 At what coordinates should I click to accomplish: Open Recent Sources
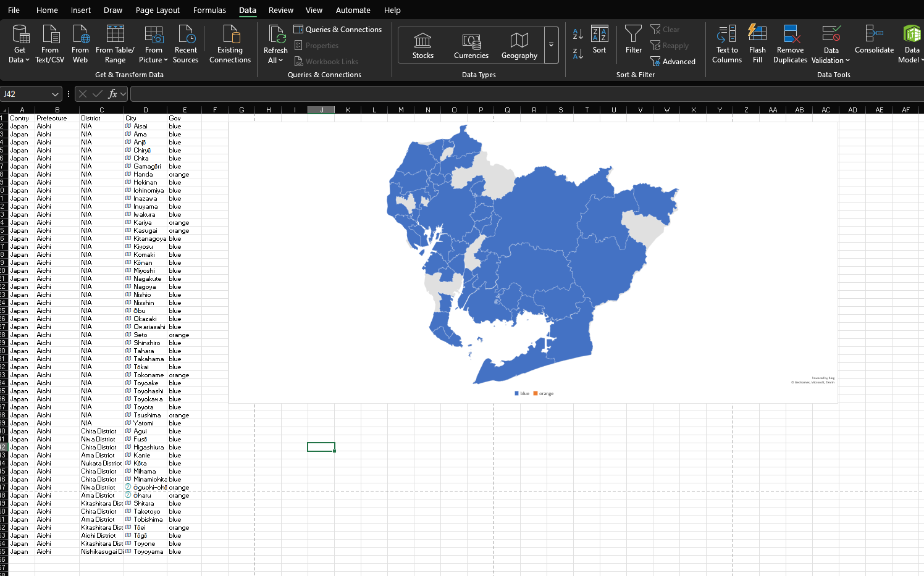[x=186, y=44]
